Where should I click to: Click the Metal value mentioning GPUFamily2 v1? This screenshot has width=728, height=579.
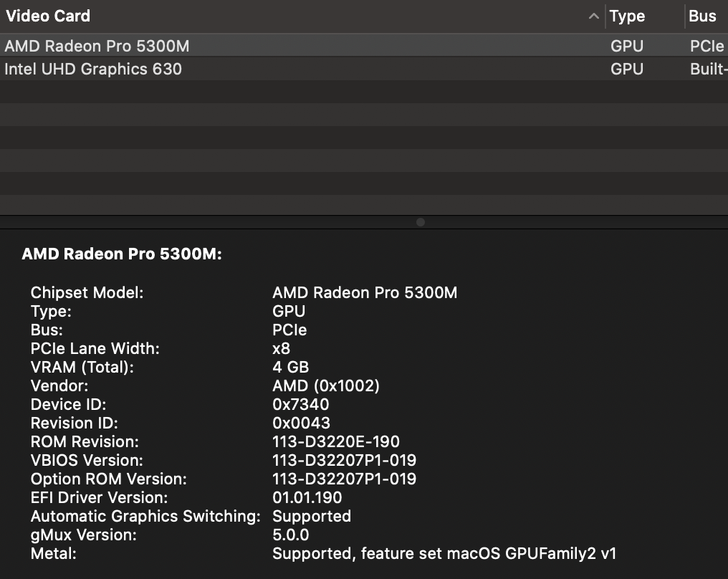[x=444, y=553]
